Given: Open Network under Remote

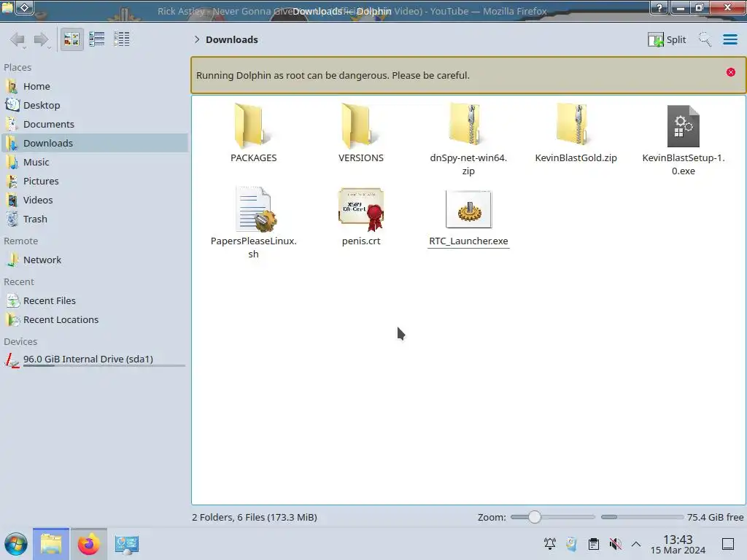Looking at the screenshot, I should (x=94, y=260).
